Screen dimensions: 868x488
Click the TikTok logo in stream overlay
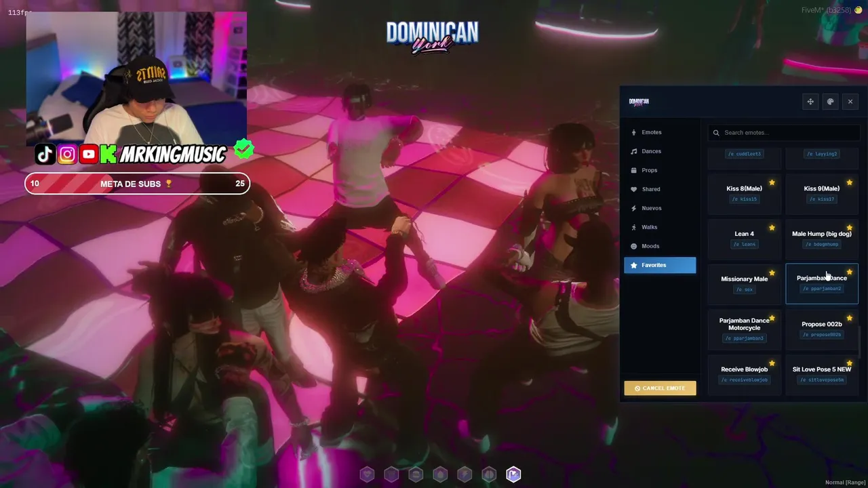point(45,155)
